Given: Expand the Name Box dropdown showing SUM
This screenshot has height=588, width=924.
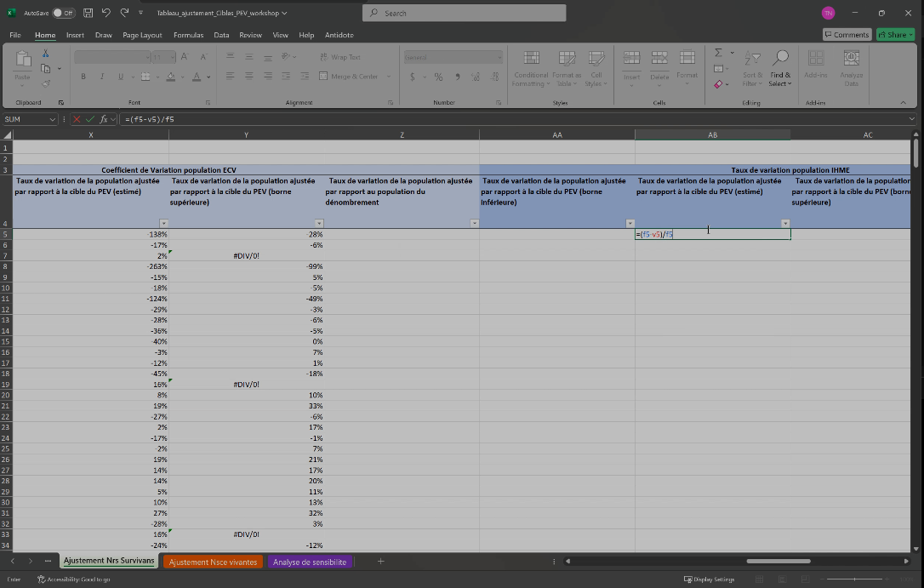Looking at the screenshot, I should 52,119.
